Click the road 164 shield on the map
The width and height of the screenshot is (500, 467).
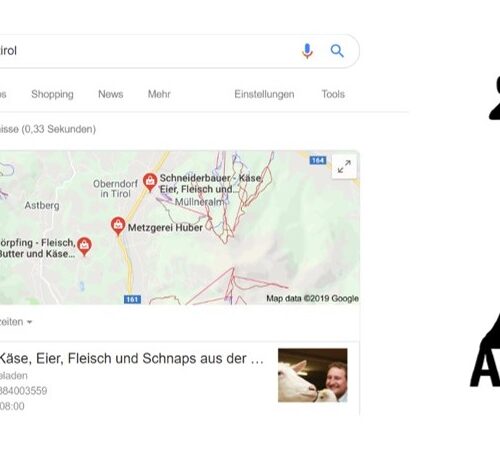[x=318, y=160]
